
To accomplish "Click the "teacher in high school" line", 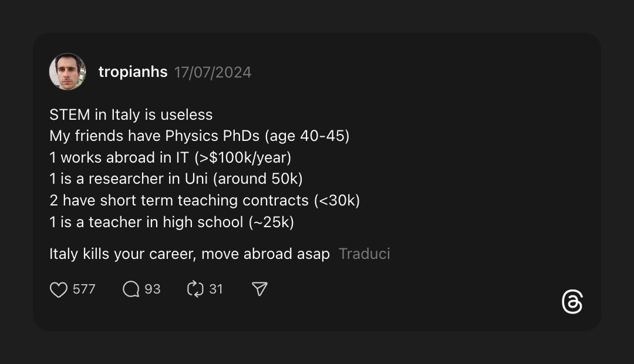I will tap(171, 223).
